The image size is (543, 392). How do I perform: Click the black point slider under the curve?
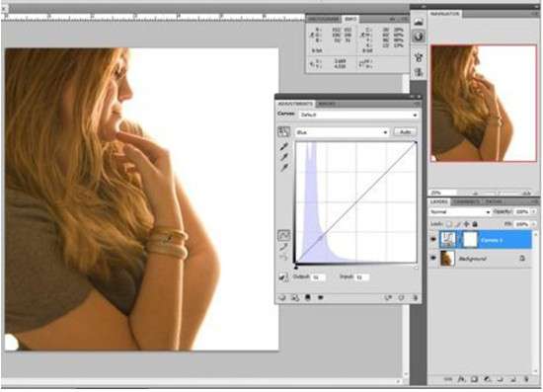coord(296,268)
